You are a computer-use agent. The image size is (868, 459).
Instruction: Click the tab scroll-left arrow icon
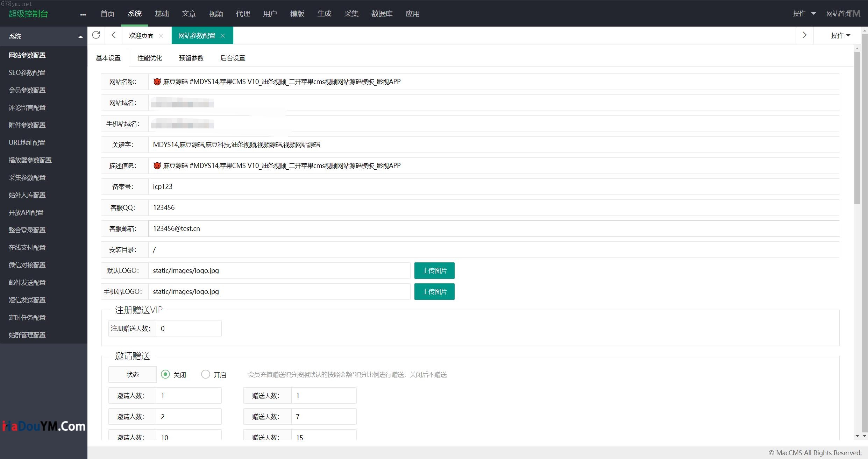pos(113,35)
